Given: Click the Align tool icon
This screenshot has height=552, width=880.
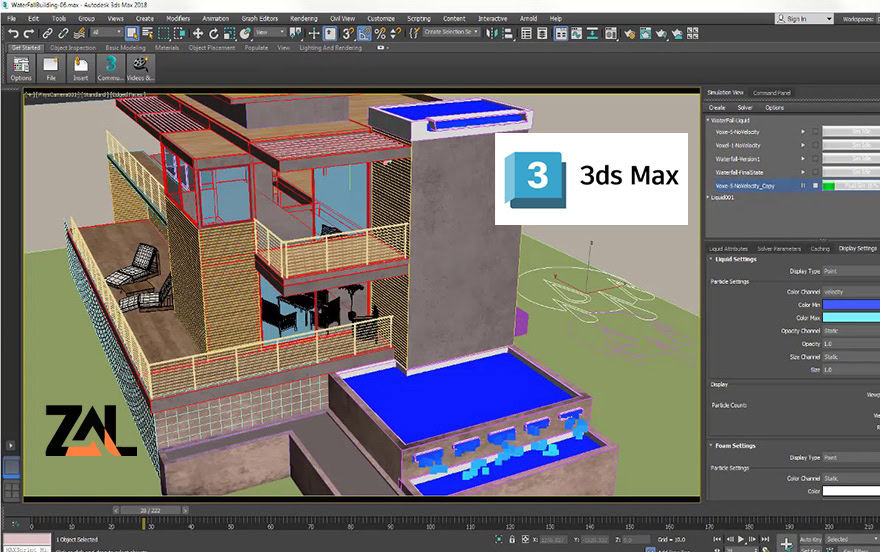Looking at the screenshot, I should (x=507, y=34).
